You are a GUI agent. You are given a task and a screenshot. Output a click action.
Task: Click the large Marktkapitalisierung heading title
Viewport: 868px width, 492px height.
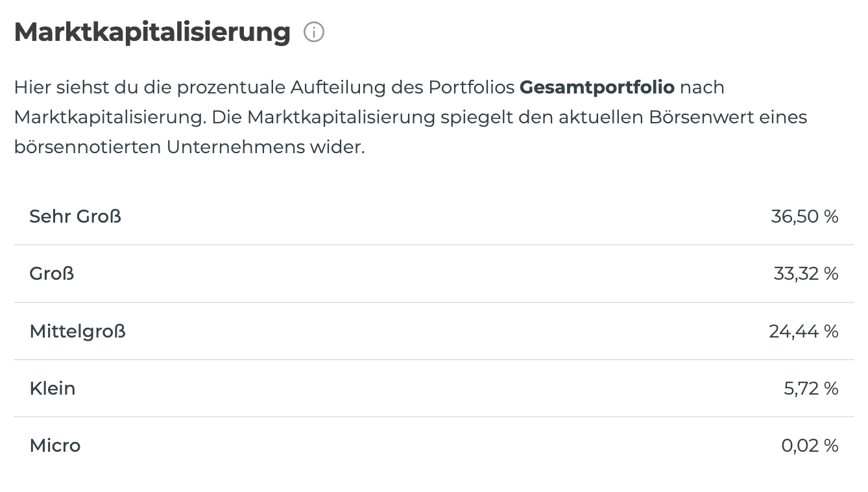(152, 32)
